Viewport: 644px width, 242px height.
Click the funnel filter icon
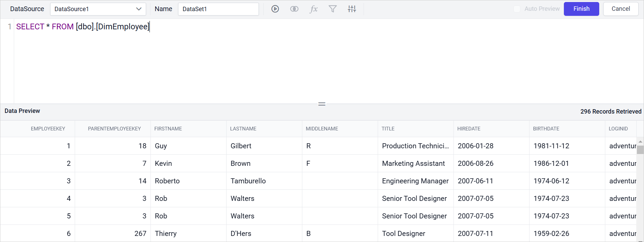[x=333, y=9]
